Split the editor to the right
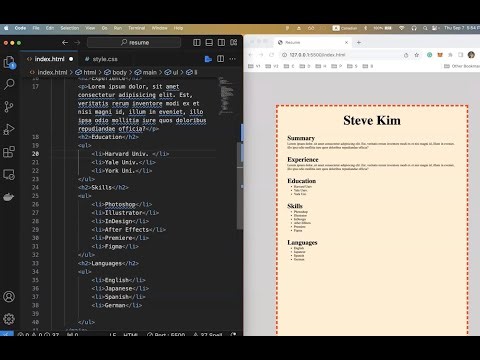The height and width of the screenshot is (360, 480). (221, 59)
